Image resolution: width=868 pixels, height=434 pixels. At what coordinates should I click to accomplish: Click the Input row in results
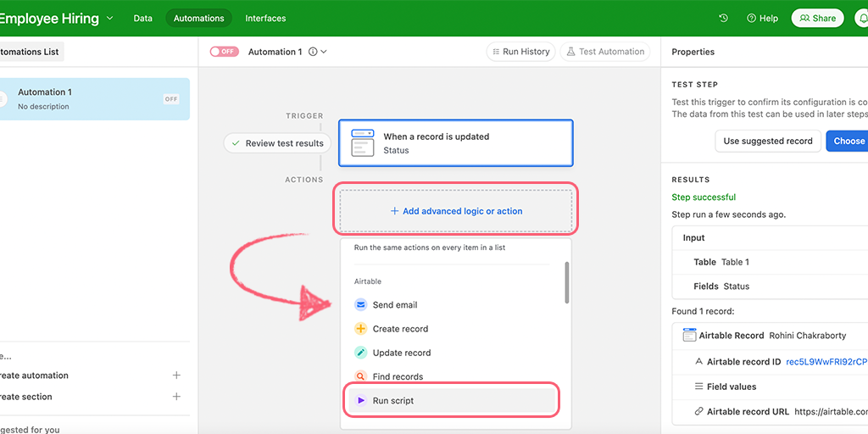(x=770, y=238)
